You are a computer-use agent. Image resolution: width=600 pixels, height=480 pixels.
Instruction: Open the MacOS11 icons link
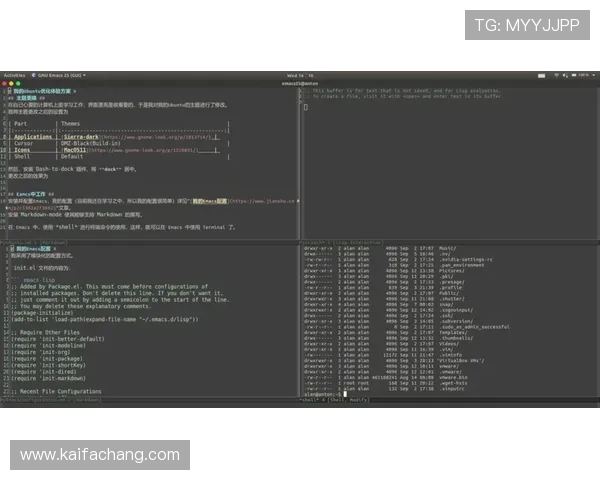point(78,149)
